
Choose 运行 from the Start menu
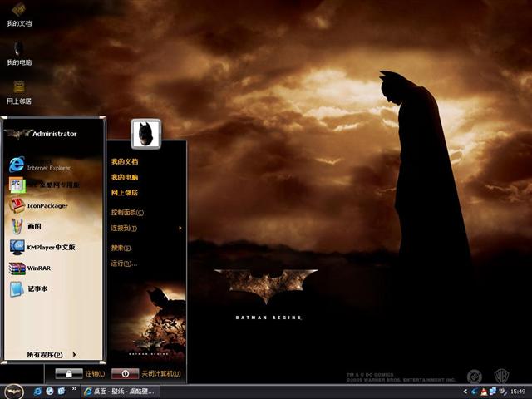pyautogui.click(x=123, y=264)
